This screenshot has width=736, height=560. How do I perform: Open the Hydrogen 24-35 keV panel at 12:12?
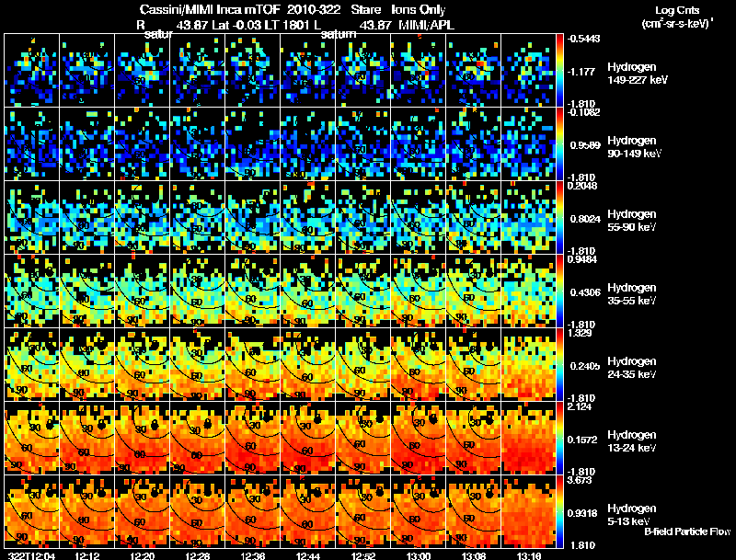(x=87, y=365)
